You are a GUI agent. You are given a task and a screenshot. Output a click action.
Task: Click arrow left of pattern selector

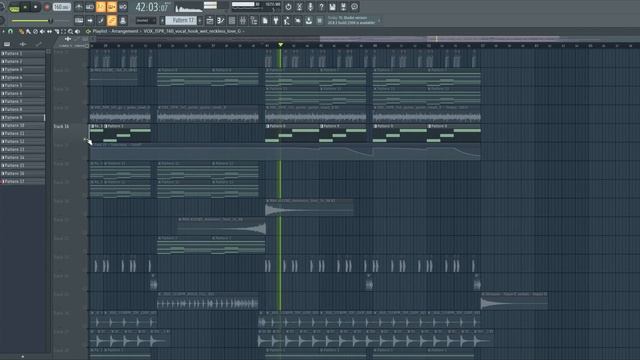[162, 20]
